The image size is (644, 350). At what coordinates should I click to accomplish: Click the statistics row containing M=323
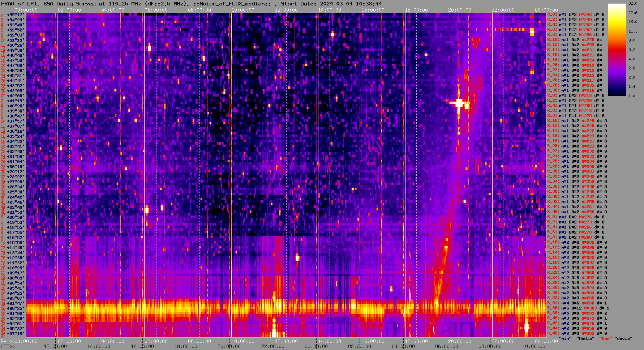click(577, 257)
